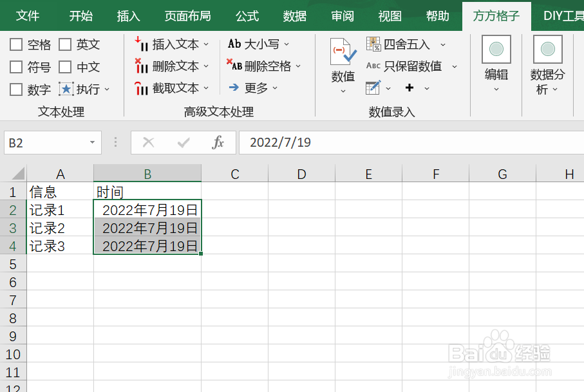Switch to the 数据 (Data) tab
The image size is (584, 392).
tap(295, 15)
